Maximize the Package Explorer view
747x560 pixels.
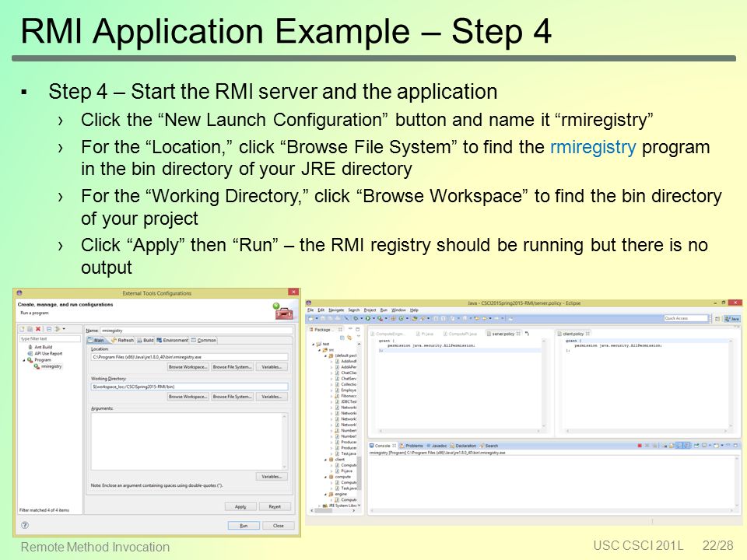[x=357, y=330]
